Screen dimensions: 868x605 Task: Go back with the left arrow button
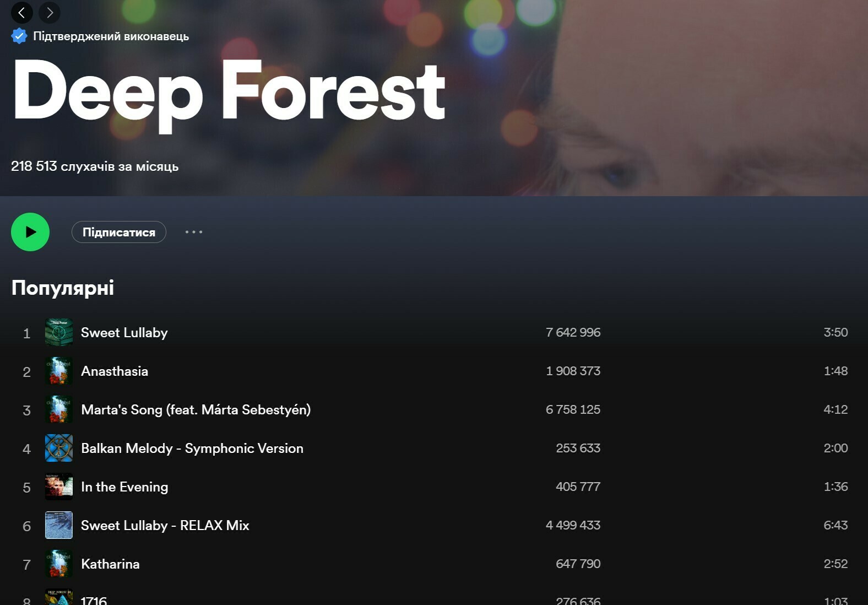(22, 12)
